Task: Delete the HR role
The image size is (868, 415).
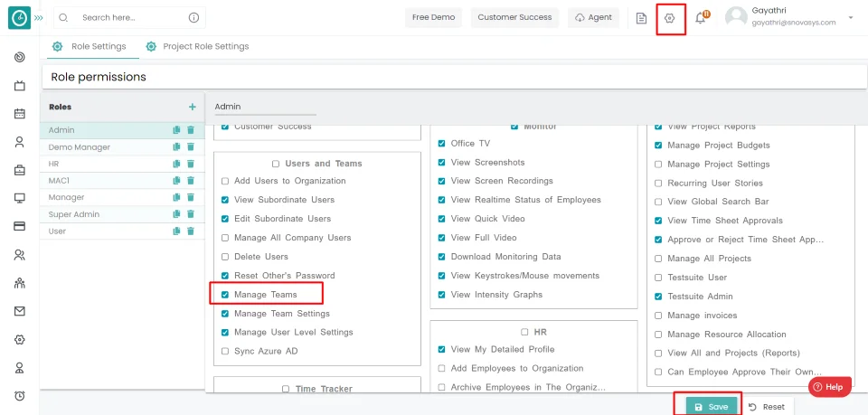Action: point(191,164)
